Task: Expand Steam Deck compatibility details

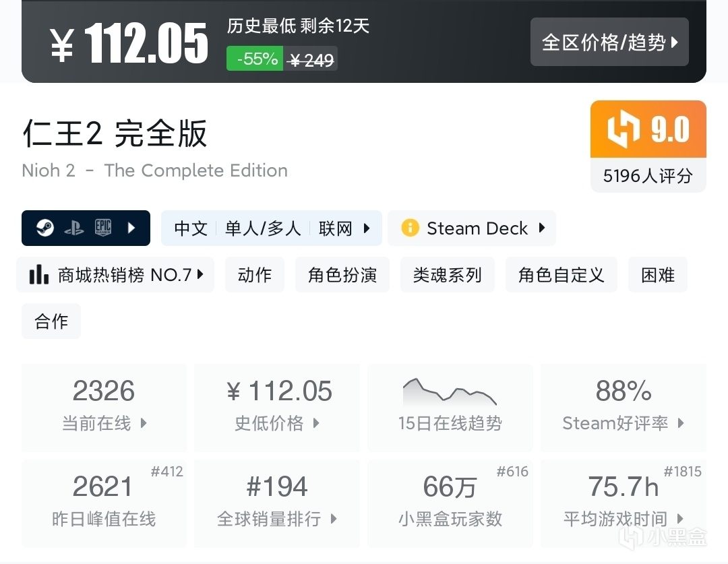Action: coord(541,228)
